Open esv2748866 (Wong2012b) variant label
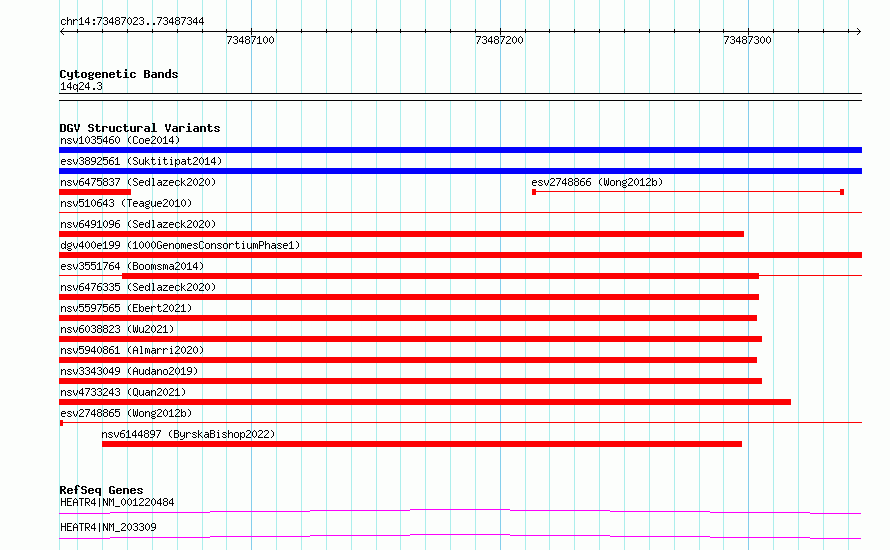Image resolution: width=890 pixels, height=550 pixels. click(x=597, y=182)
